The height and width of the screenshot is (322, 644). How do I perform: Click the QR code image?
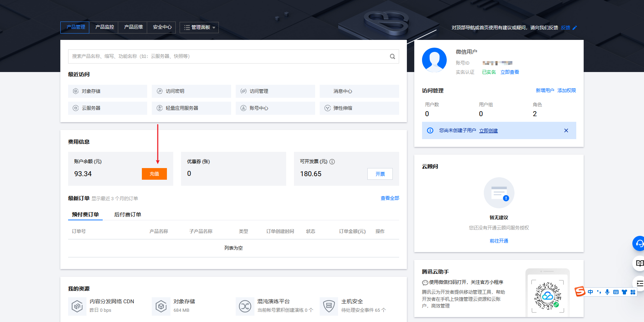[548, 296]
